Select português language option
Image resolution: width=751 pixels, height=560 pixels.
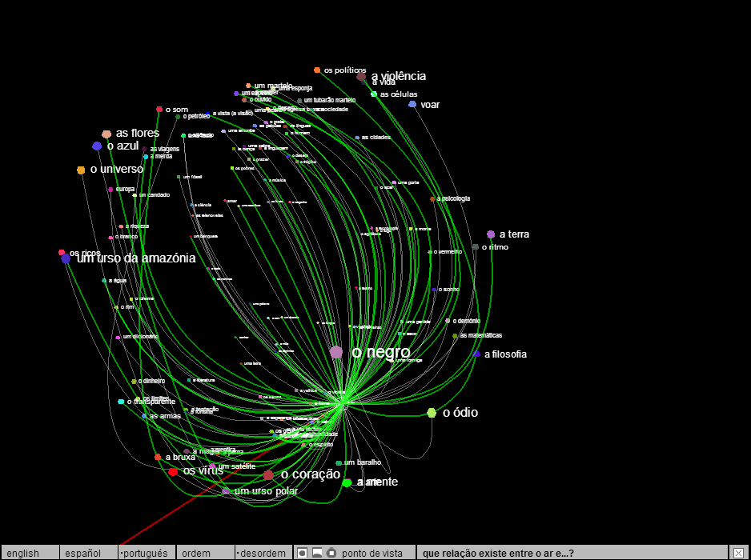[x=146, y=553]
